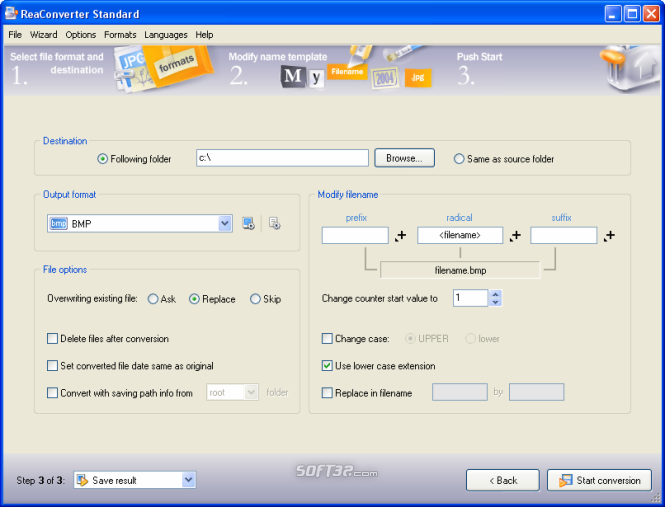Click the destination folder path field

click(282, 158)
